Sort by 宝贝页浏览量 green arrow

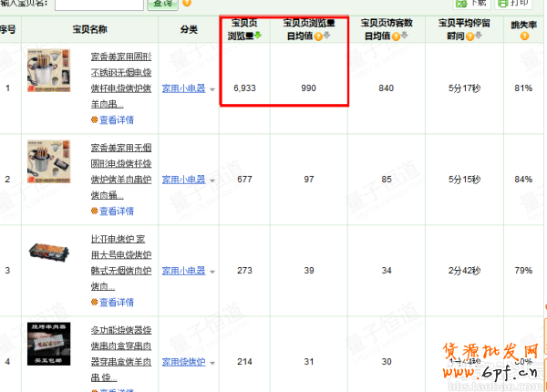point(258,36)
